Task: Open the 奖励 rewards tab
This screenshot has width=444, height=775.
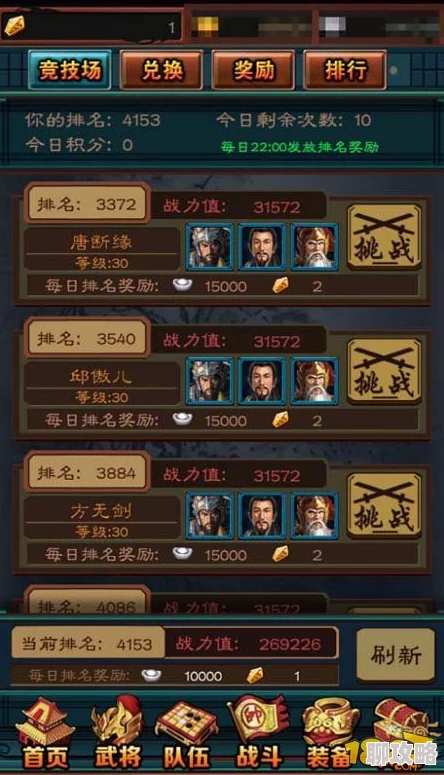Action: click(253, 70)
